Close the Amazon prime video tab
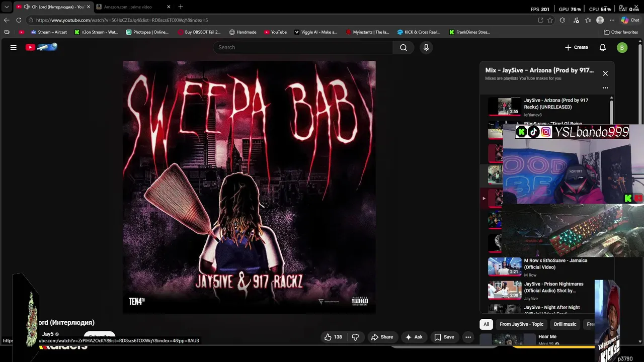The height and width of the screenshot is (362, 644). 169,7
